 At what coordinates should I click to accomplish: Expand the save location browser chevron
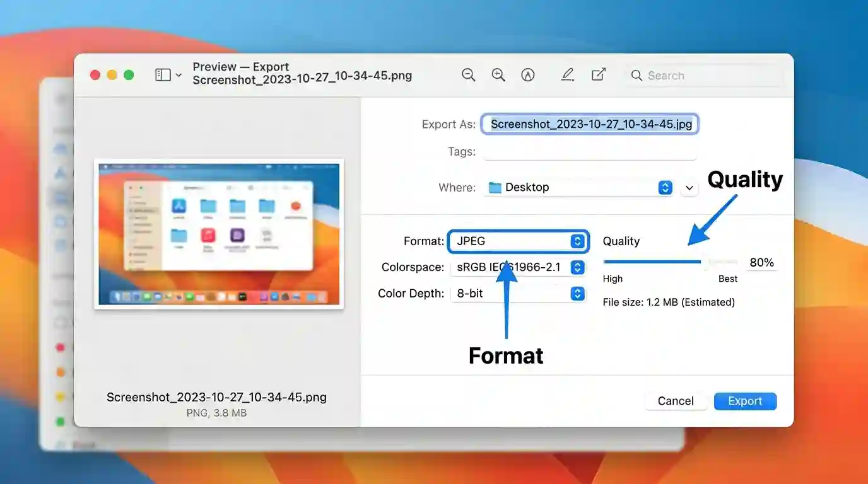(689, 188)
